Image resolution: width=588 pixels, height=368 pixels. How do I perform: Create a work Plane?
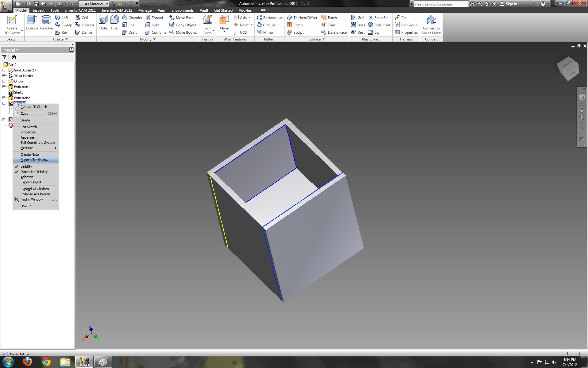[224, 24]
